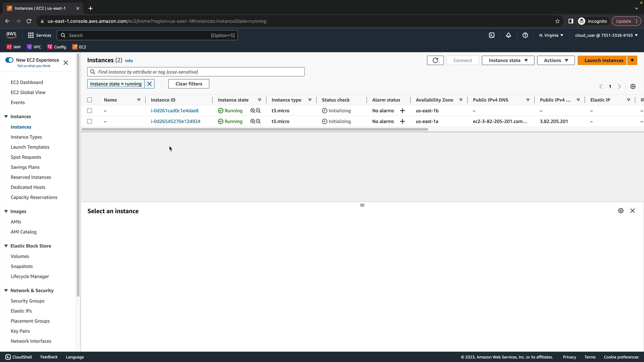Open table preferences gear icon
644x362 pixels.
pos(633,86)
